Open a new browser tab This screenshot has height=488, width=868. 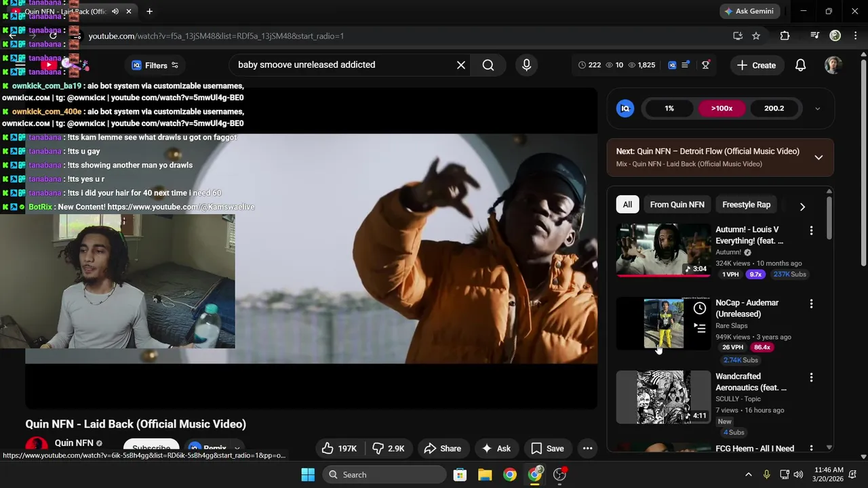[149, 12]
